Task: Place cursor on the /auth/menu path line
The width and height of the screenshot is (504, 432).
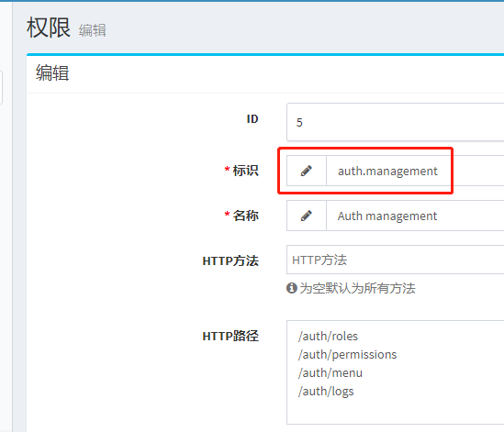Action: coord(330,372)
